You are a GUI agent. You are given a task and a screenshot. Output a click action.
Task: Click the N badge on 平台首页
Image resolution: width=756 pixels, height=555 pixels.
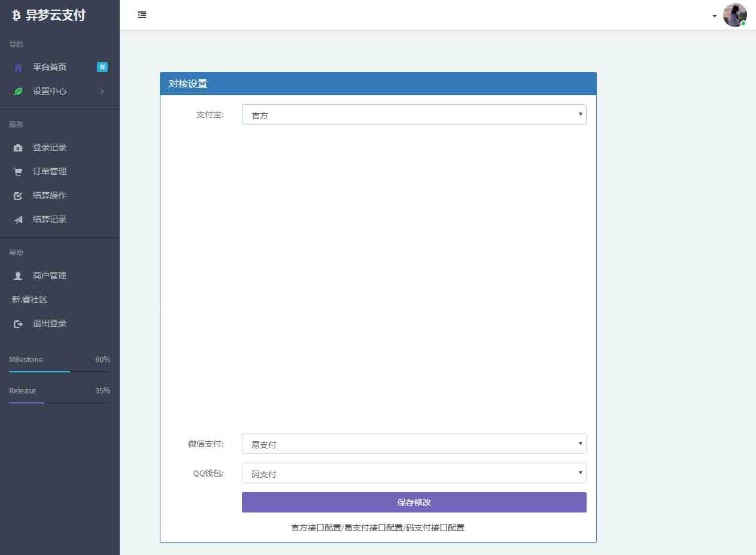pyautogui.click(x=102, y=67)
